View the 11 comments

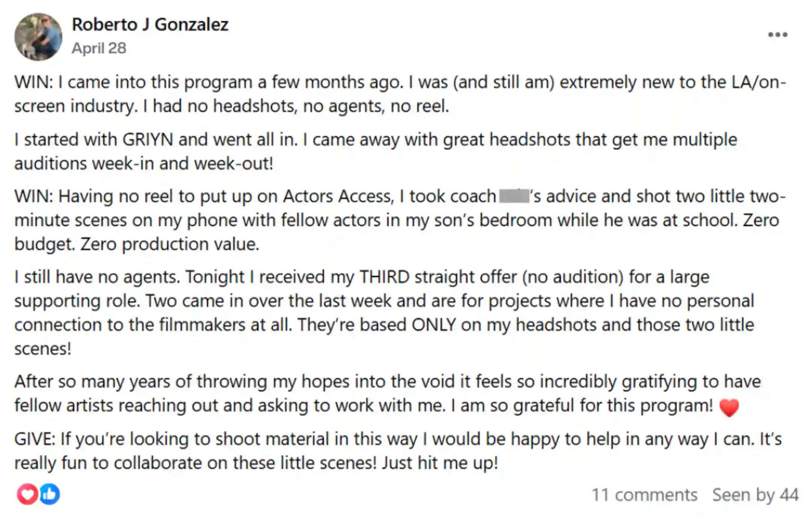[x=644, y=495]
